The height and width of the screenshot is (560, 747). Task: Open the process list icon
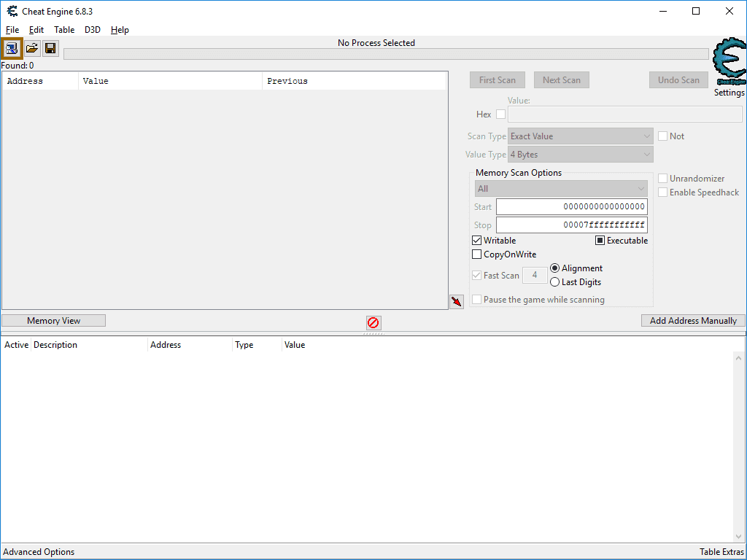[x=12, y=48]
